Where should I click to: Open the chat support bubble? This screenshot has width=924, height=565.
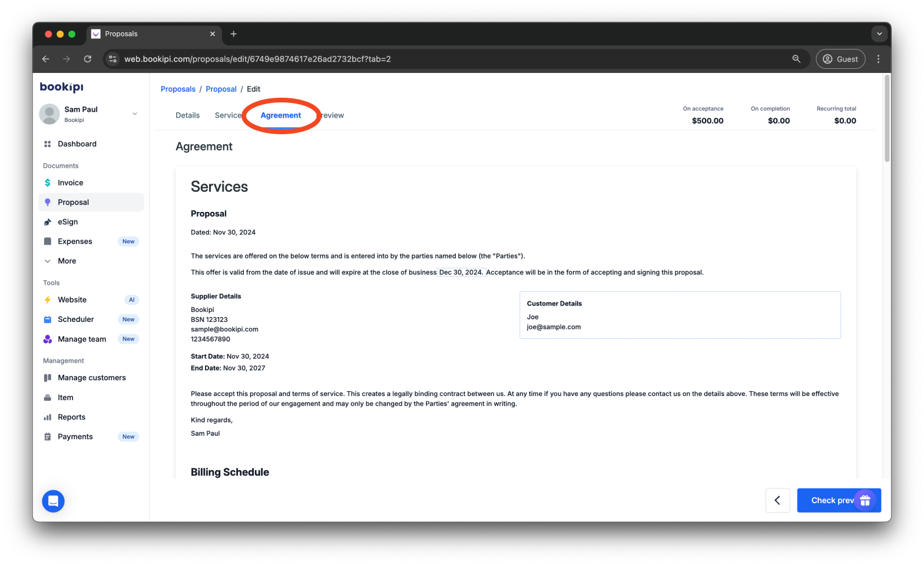[x=53, y=501]
